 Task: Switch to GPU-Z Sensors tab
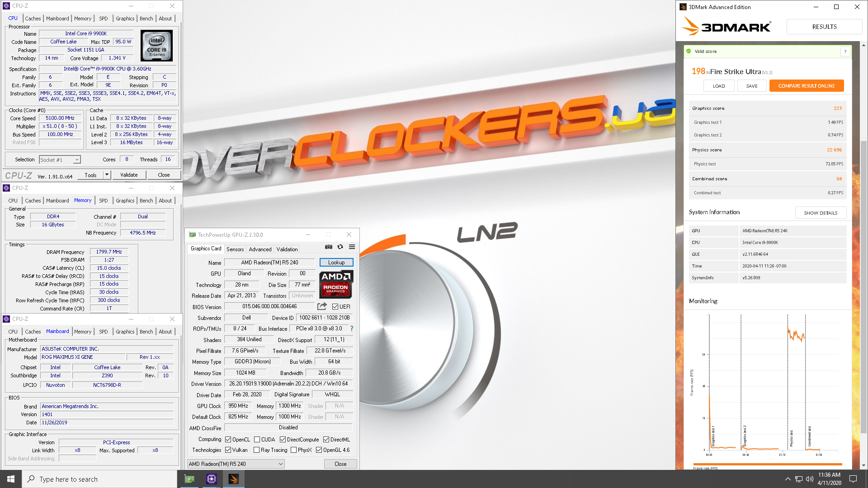235,249
